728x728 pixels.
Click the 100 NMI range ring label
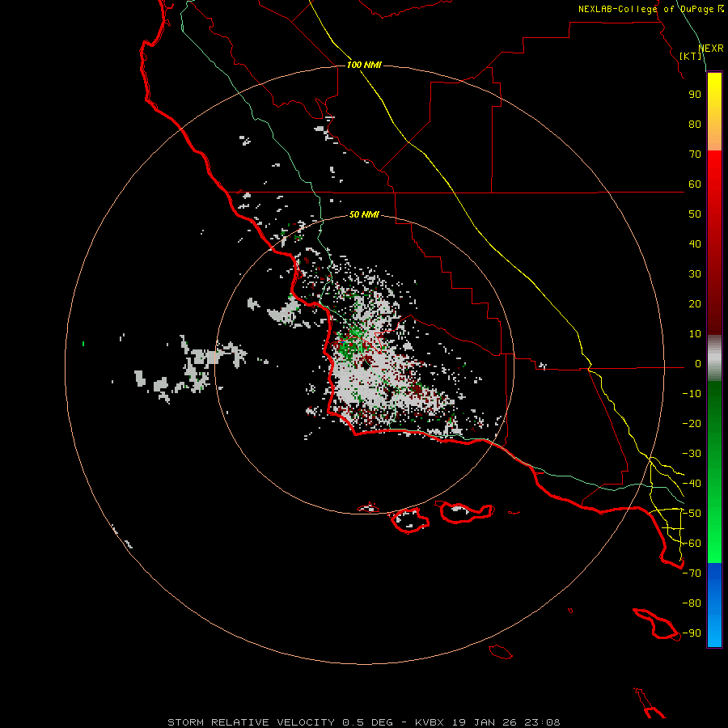pos(364,65)
